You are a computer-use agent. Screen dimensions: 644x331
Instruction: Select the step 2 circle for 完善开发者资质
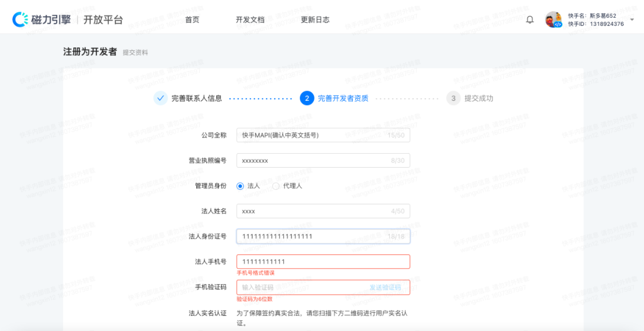coord(306,98)
